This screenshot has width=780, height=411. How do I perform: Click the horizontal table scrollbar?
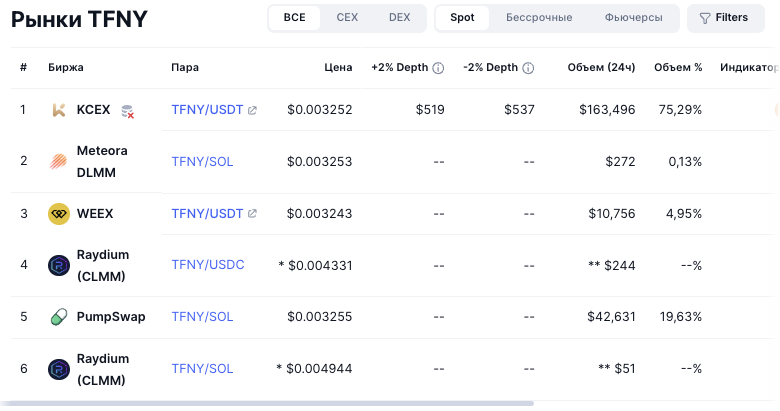coord(267,404)
